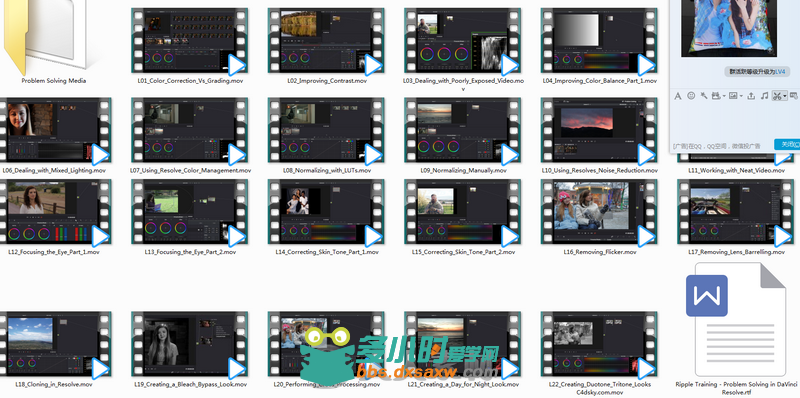The height and width of the screenshot is (398, 800).
Task: Expand the screenshot scissors dropdown arrow
Action: pyautogui.click(x=785, y=96)
